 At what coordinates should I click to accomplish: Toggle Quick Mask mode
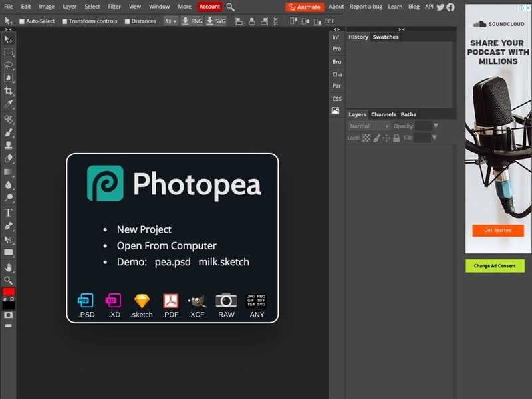pos(8,315)
